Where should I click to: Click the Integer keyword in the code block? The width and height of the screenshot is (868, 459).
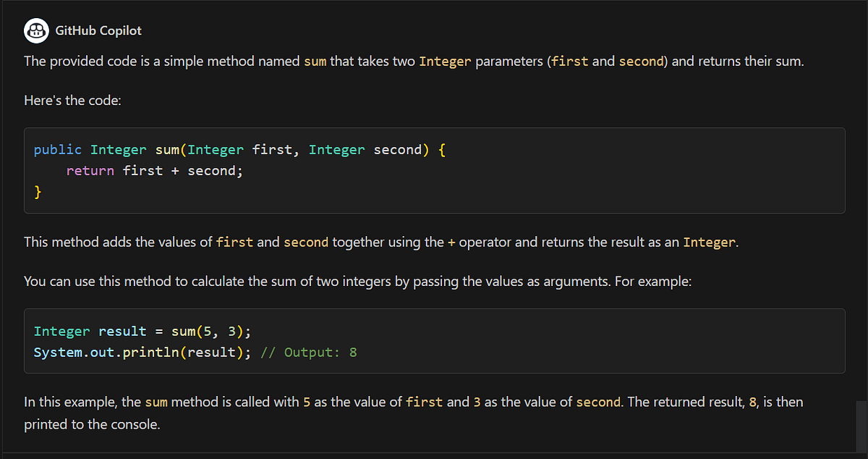118,149
